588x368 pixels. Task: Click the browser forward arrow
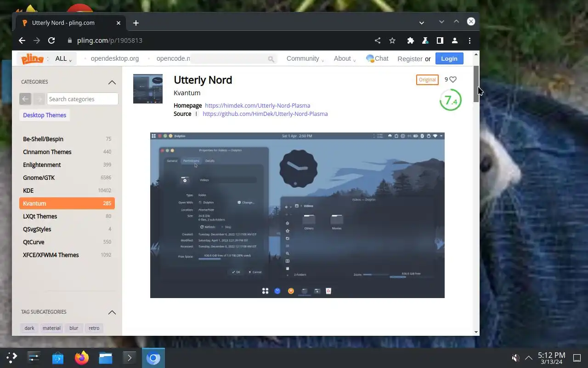tap(37, 40)
